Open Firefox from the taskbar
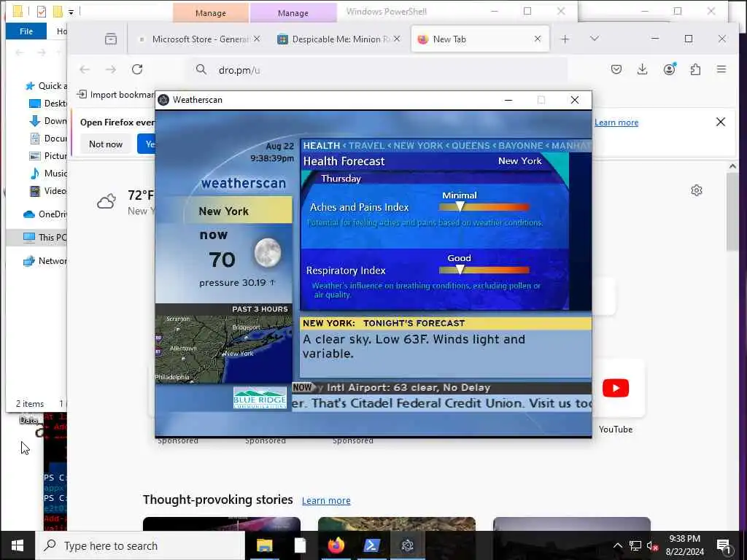The width and height of the screenshot is (747, 560). pyautogui.click(x=336, y=545)
